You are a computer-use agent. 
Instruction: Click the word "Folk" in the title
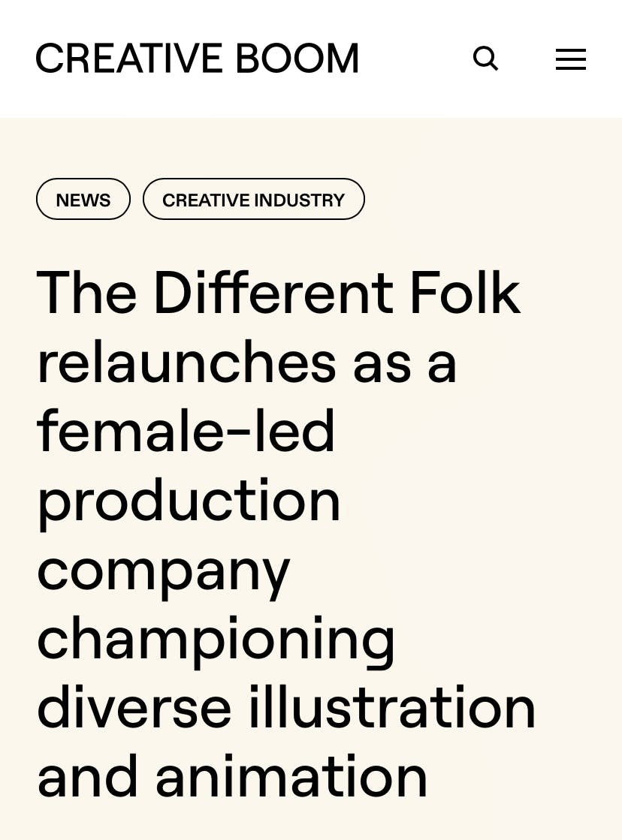click(x=464, y=293)
